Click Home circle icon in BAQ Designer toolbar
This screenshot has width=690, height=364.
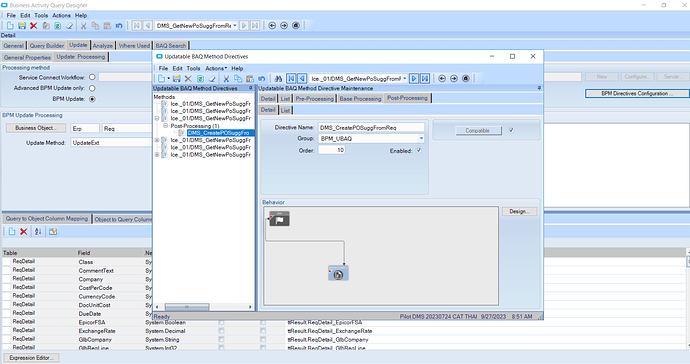click(296, 26)
